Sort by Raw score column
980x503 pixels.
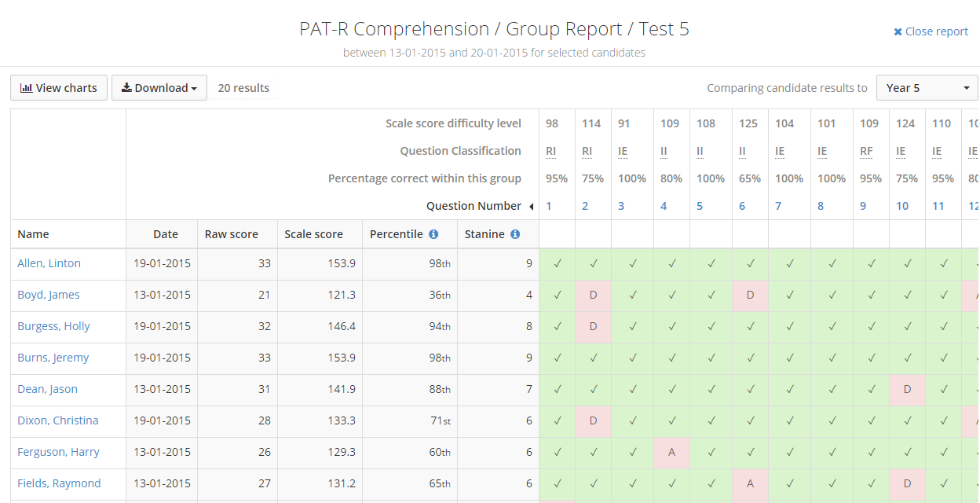pyautogui.click(x=231, y=234)
